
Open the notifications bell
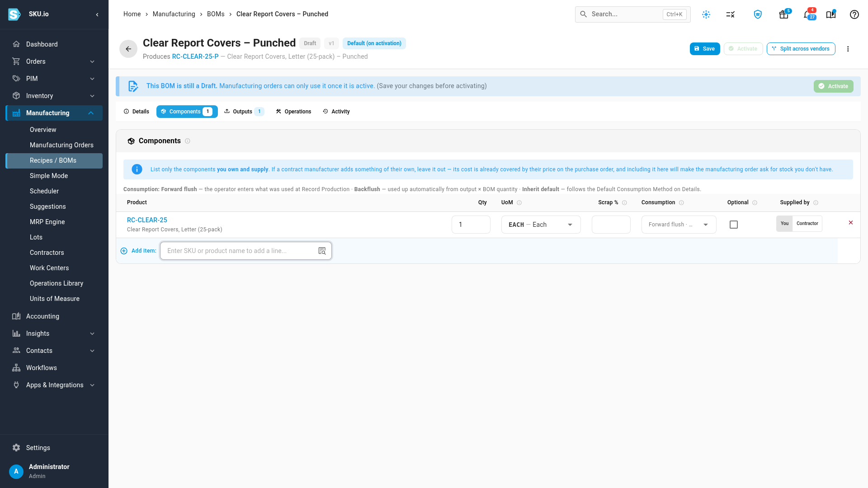pos(807,14)
